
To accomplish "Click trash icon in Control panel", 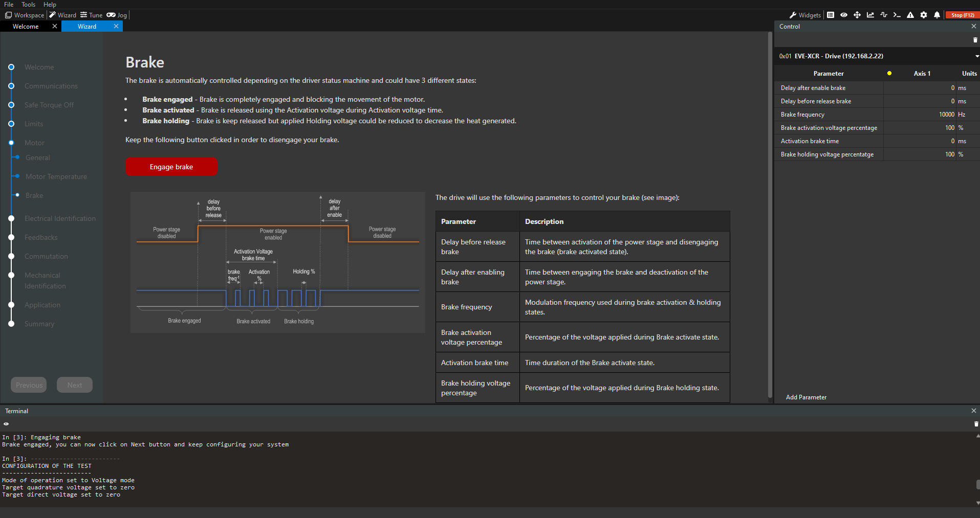I will pyautogui.click(x=975, y=40).
